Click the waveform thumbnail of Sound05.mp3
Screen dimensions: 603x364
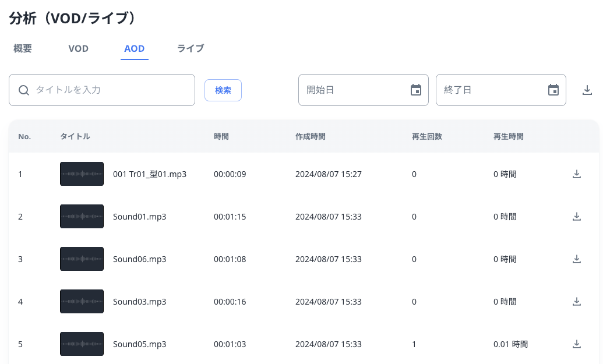[x=82, y=344]
